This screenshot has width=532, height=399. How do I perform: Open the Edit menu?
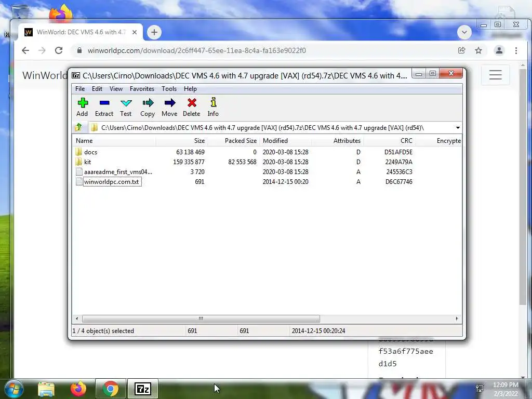coord(97,88)
